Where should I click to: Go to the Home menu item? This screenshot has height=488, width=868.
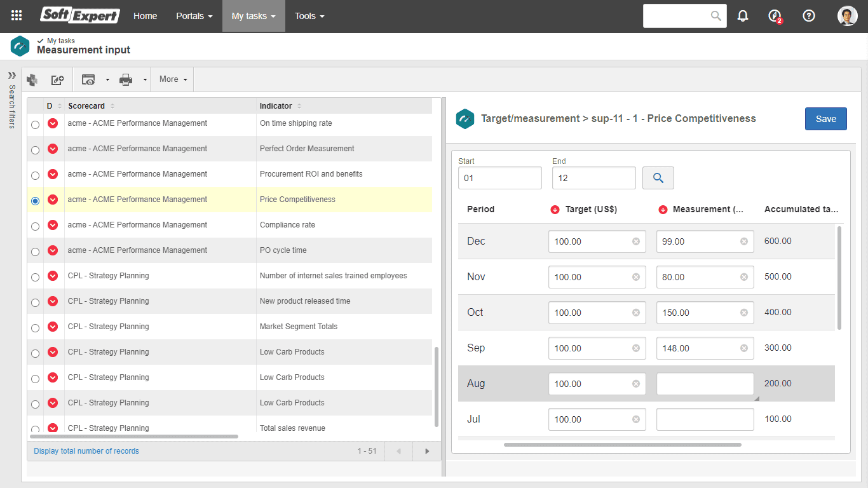(x=145, y=16)
